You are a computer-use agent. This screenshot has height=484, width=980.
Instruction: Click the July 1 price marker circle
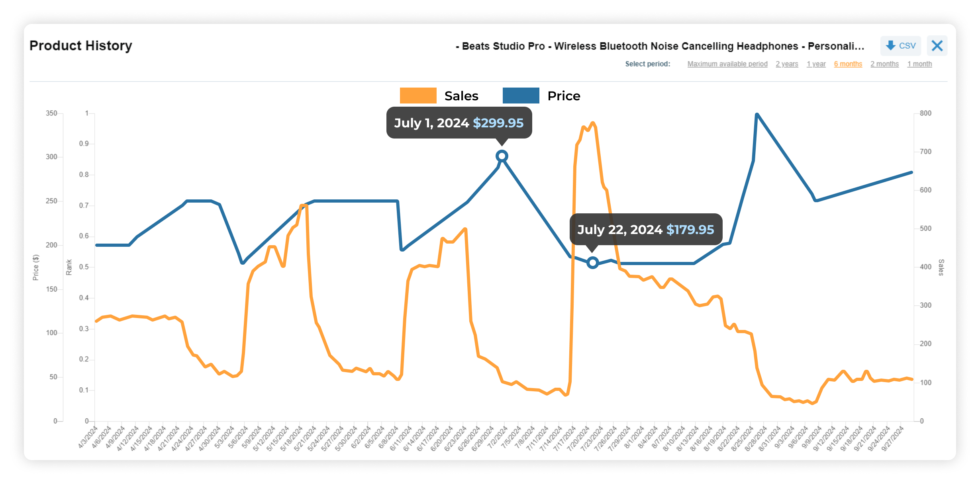click(502, 156)
